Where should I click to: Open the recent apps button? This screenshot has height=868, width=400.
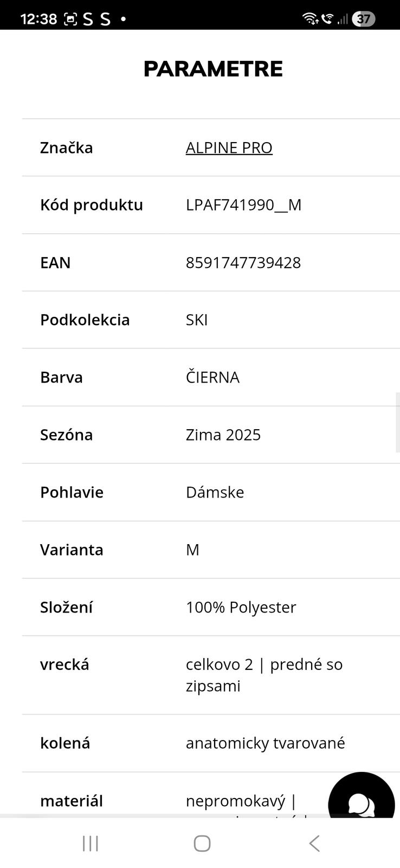click(x=91, y=843)
